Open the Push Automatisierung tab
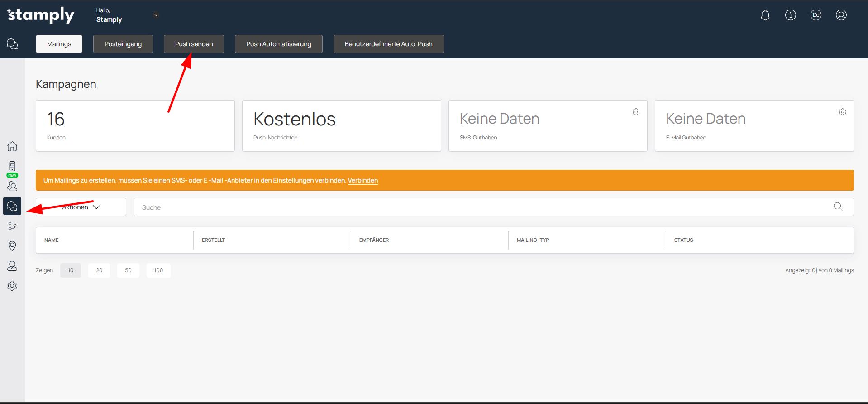Image resolution: width=868 pixels, height=404 pixels. point(278,44)
